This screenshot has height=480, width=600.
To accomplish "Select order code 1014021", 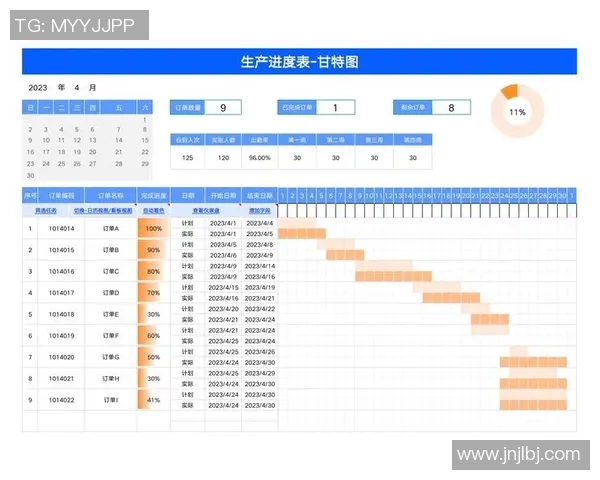I will coord(61,379).
